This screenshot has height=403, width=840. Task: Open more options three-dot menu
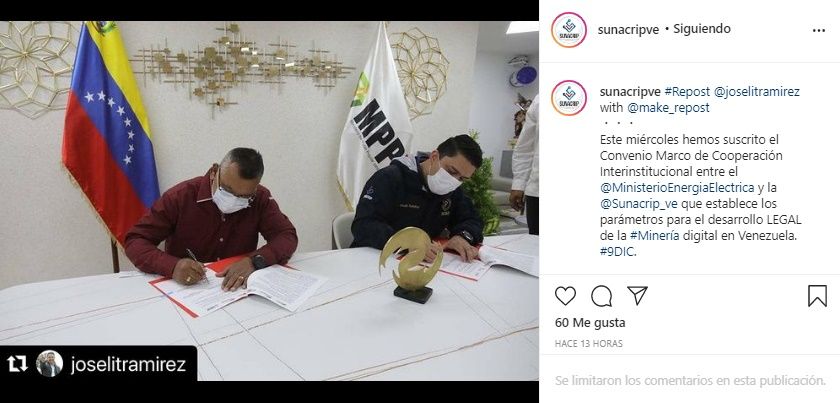click(819, 31)
